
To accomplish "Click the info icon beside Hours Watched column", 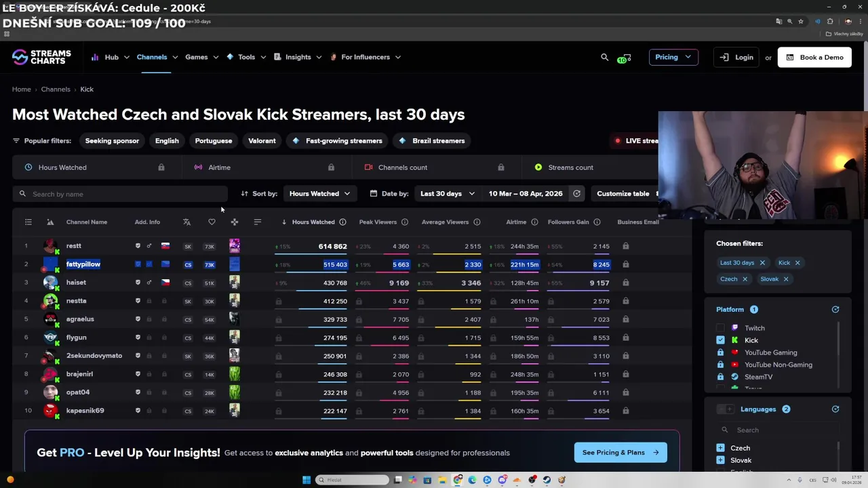I will [x=342, y=222].
